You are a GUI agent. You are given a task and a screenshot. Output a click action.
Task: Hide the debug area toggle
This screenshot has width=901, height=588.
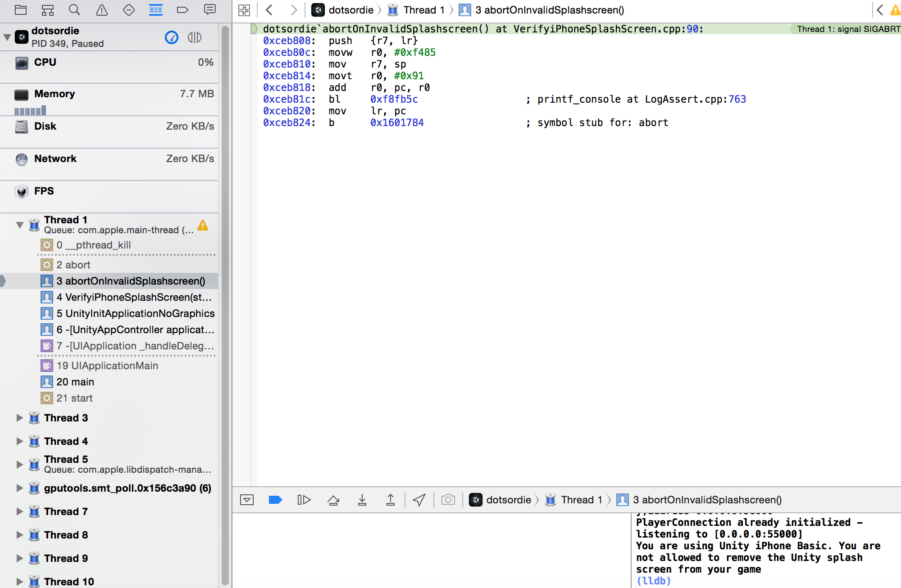247,500
